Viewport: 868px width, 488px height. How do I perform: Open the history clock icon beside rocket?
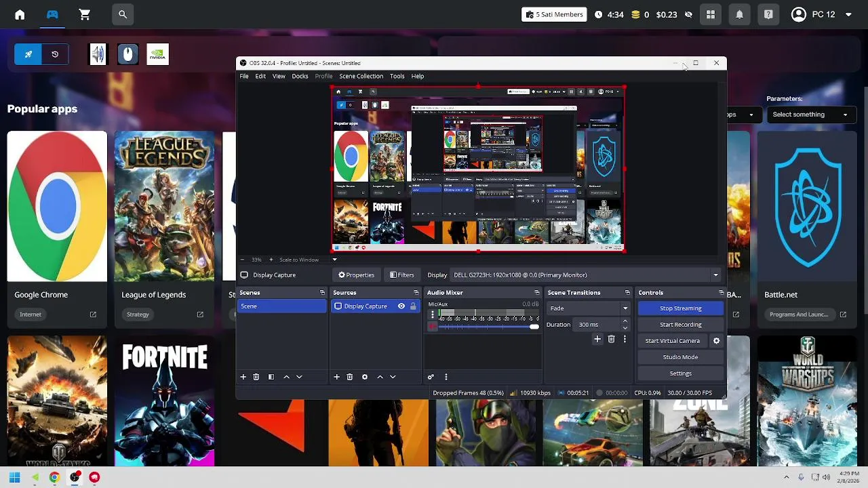pyautogui.click(x=55, y=54)
